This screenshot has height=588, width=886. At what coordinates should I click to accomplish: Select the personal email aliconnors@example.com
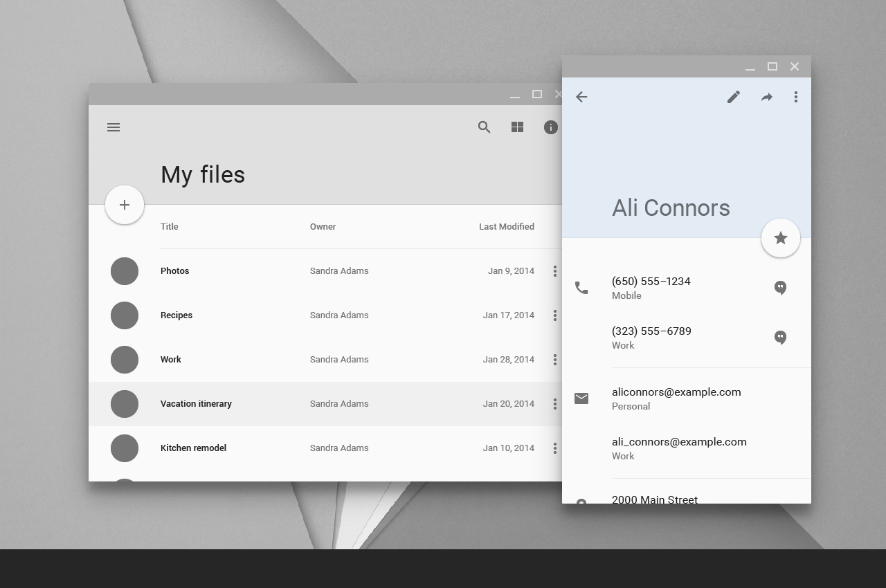676,392
